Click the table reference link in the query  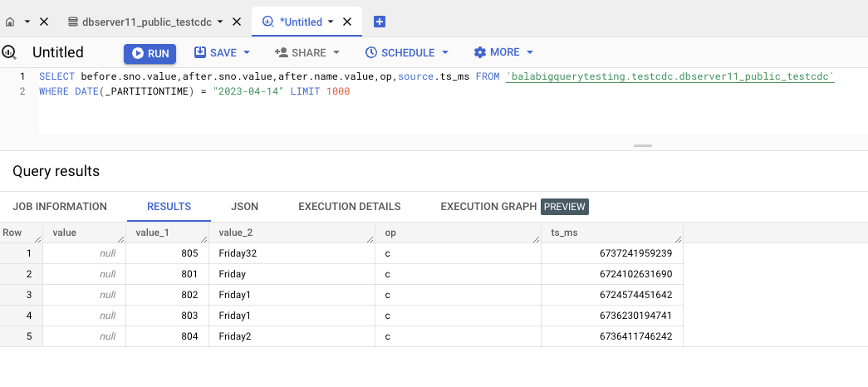669,77
